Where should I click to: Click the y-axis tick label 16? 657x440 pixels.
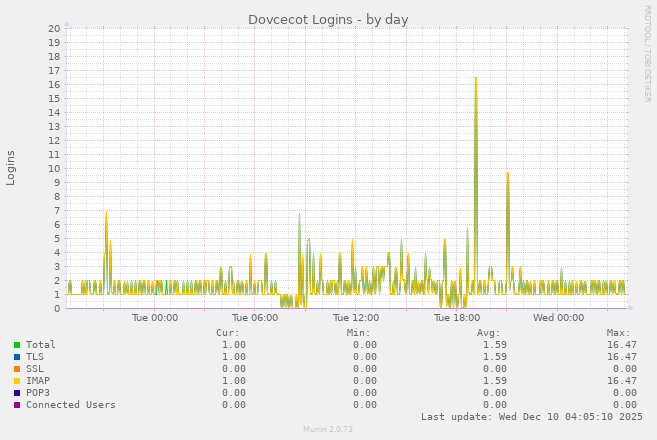coord(54,85)
